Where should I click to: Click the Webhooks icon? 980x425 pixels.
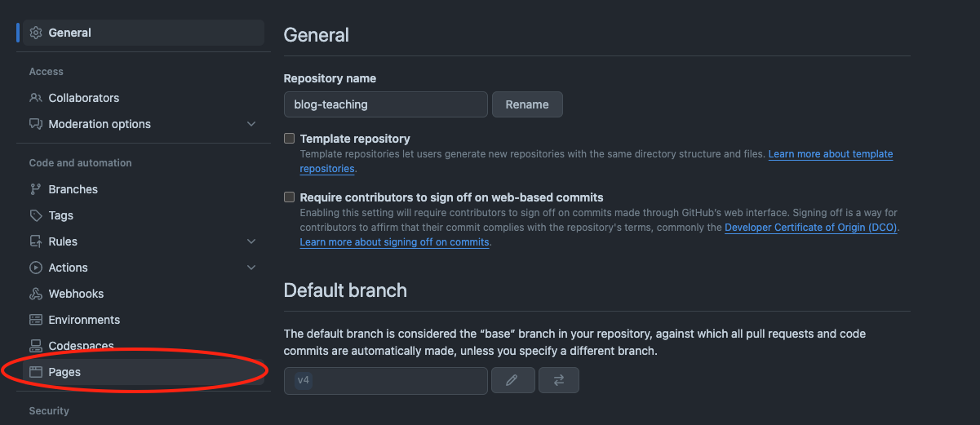tap(36, 294)
